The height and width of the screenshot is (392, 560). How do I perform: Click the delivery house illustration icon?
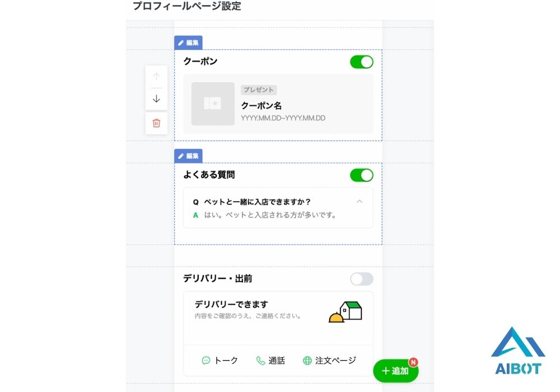(346, 312)
